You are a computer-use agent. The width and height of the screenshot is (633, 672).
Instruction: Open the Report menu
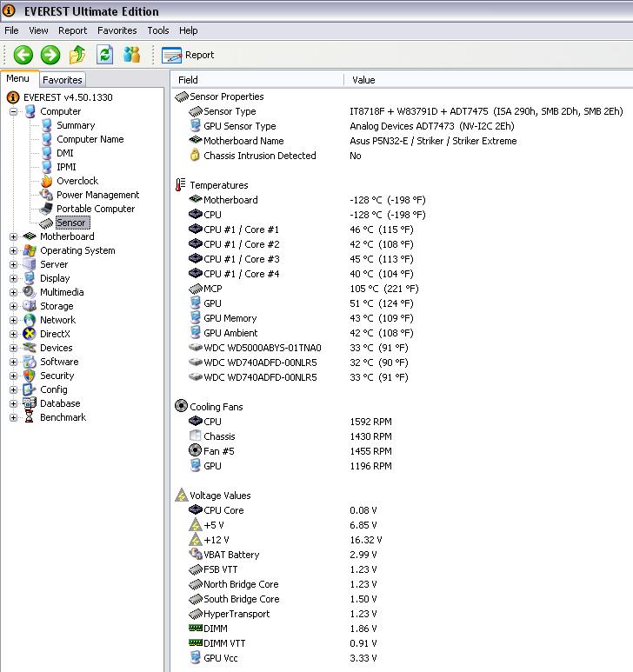pyautogui.click(x=72, y=30)
